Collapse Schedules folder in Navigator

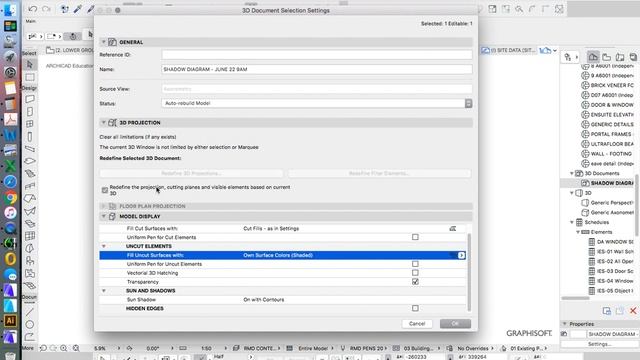pyautogui.click(x=572, y=222)
